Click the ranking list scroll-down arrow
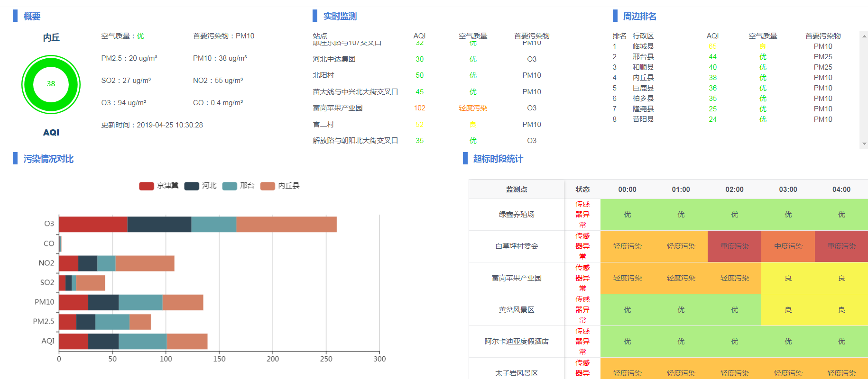This screenshot has height=379, width=868. [x=864, y=144]
